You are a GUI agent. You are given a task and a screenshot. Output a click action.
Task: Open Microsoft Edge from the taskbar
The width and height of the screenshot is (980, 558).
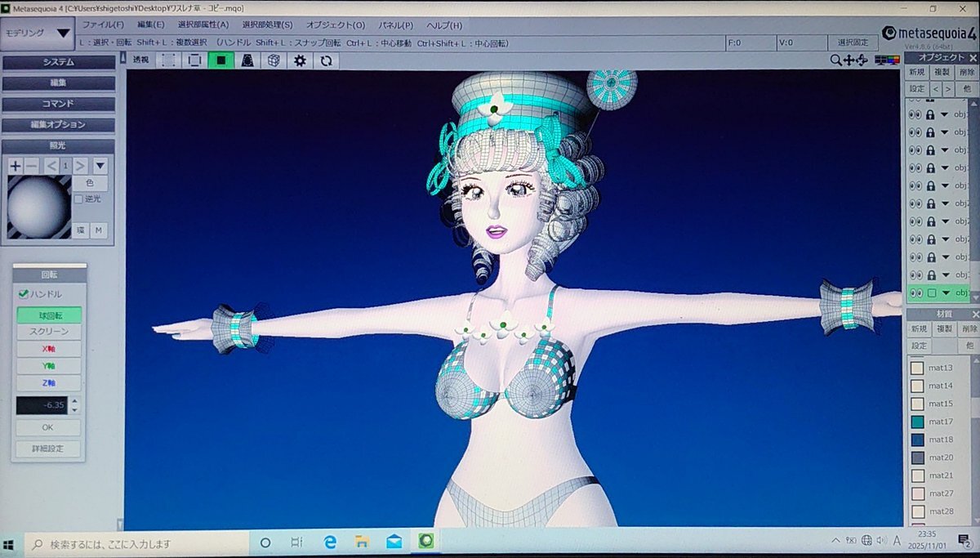pos(330,542)
